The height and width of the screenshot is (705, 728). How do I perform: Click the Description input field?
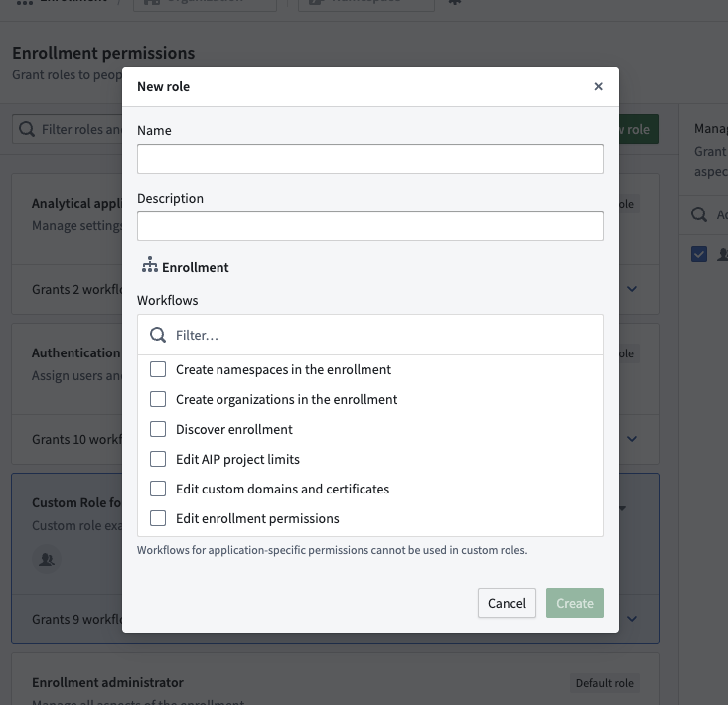tap(370, 226)
